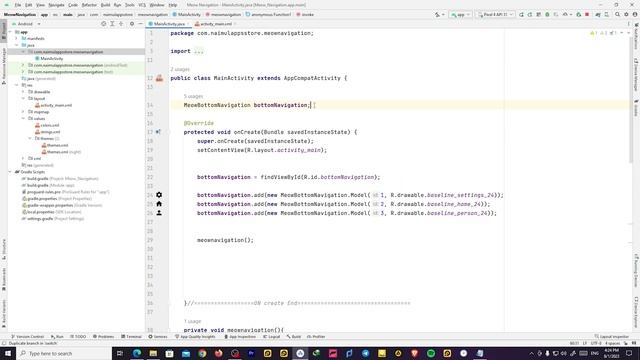Image resolution: width=640 pixels, height=360 pixels.
Task: Click settings gutter icon on line 24
Action: pos(159,195)
